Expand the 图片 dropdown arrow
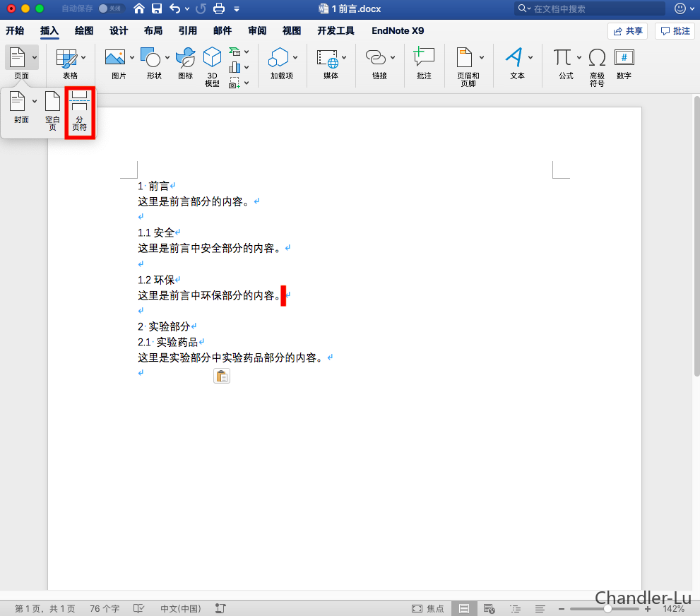 tap(132, 58)
